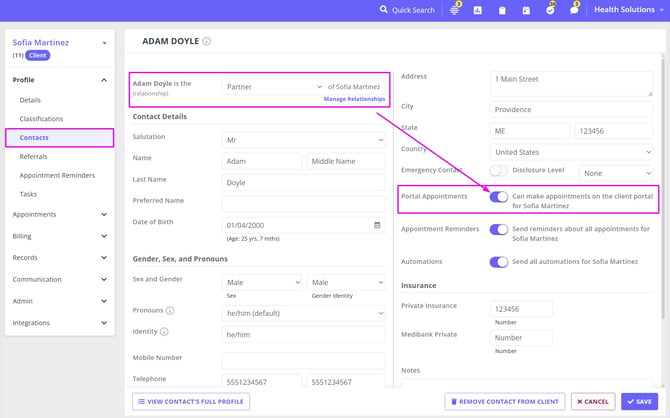The height and width of the screenshot is (418, 670).
Task: Open the Partner relationship dropdown
Action: tap(273, 87)
